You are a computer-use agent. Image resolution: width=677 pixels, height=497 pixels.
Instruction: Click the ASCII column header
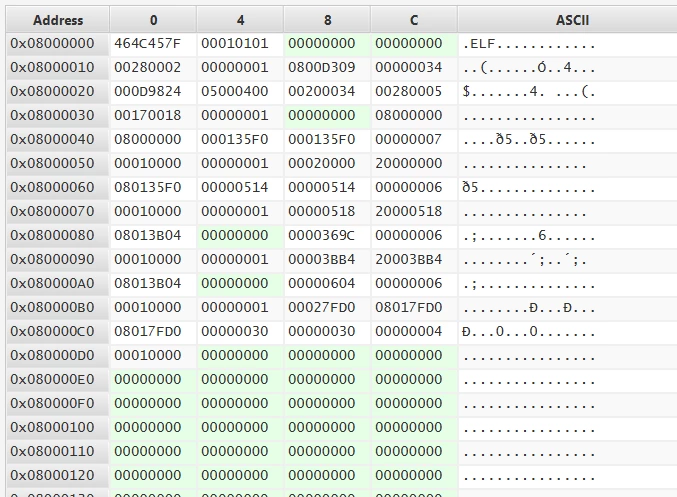pos(572,20)
